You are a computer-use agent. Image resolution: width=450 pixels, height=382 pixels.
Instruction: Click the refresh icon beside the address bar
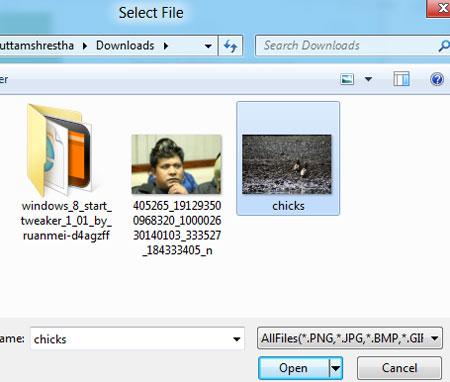tap(230, 46)
